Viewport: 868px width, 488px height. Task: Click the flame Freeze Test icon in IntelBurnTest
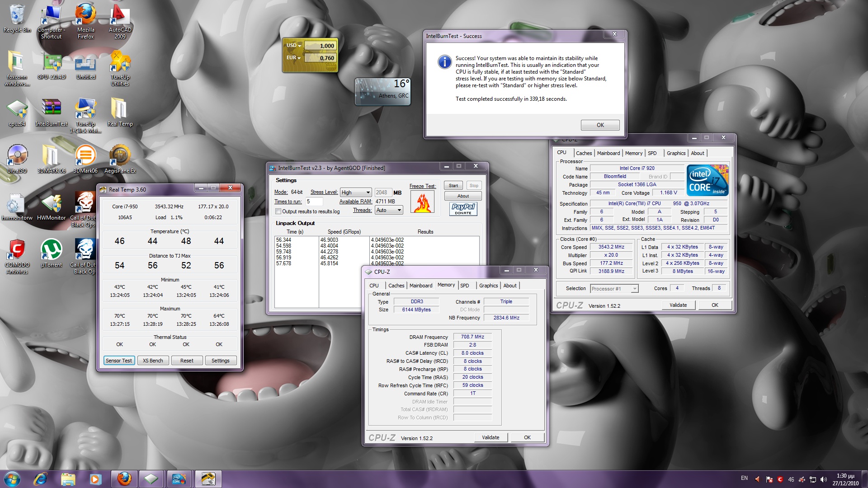click(422, 202)
